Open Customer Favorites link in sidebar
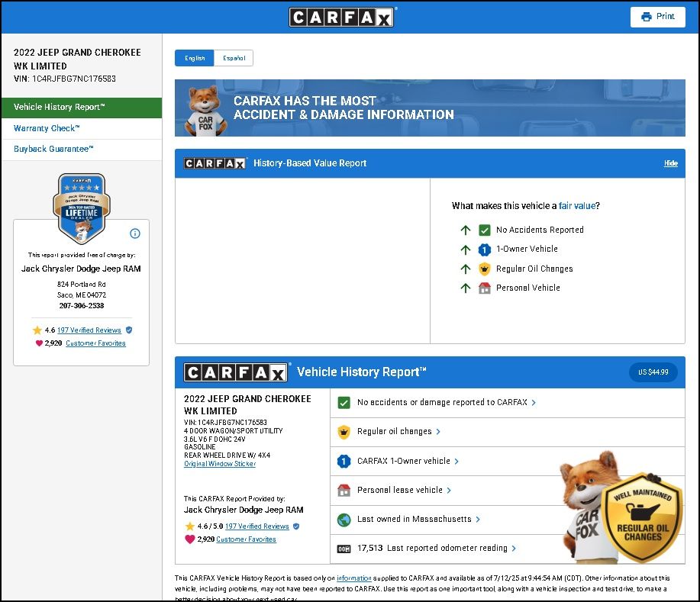700x602 pixels. 95,343
